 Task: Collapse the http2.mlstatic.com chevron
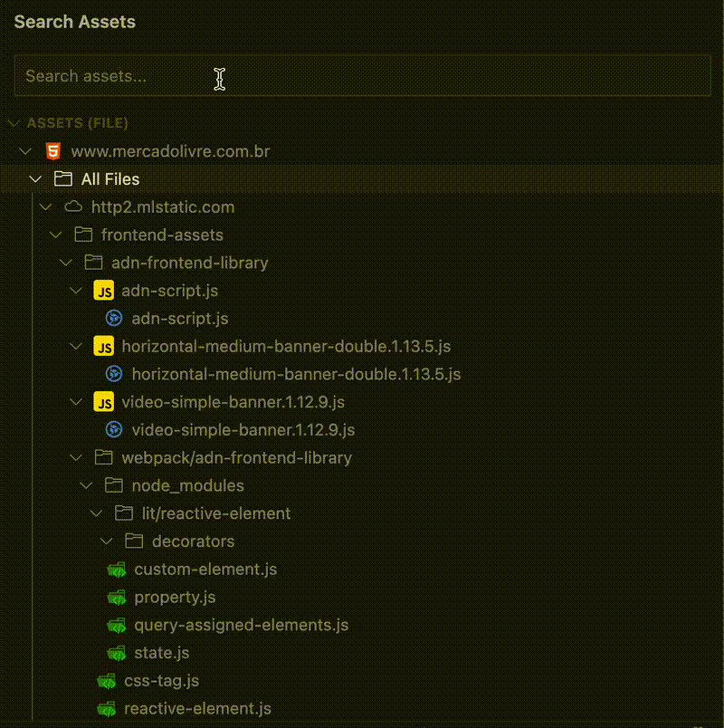tap(45, 207)
